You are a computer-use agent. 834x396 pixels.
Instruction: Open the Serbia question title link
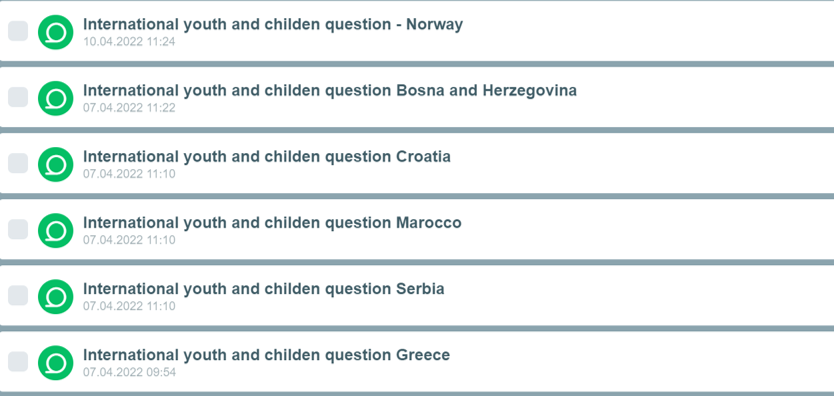[264, 289]
